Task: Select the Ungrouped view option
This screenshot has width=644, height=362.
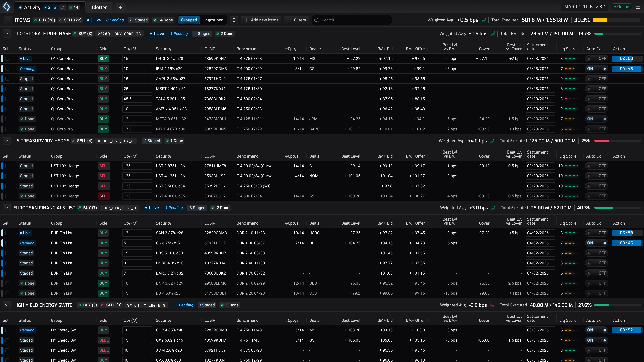Action: tap(212, 20)
